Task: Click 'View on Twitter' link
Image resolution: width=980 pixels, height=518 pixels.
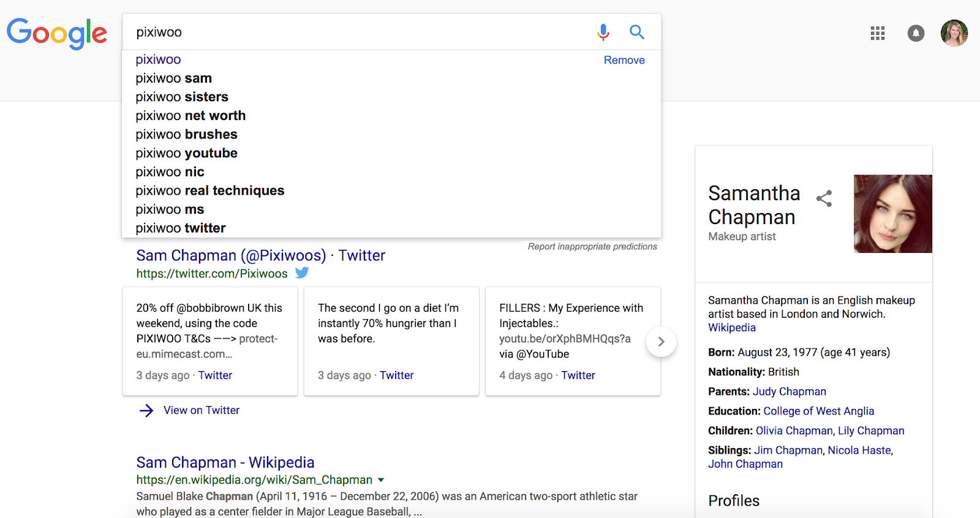Action: pos(202,410)
